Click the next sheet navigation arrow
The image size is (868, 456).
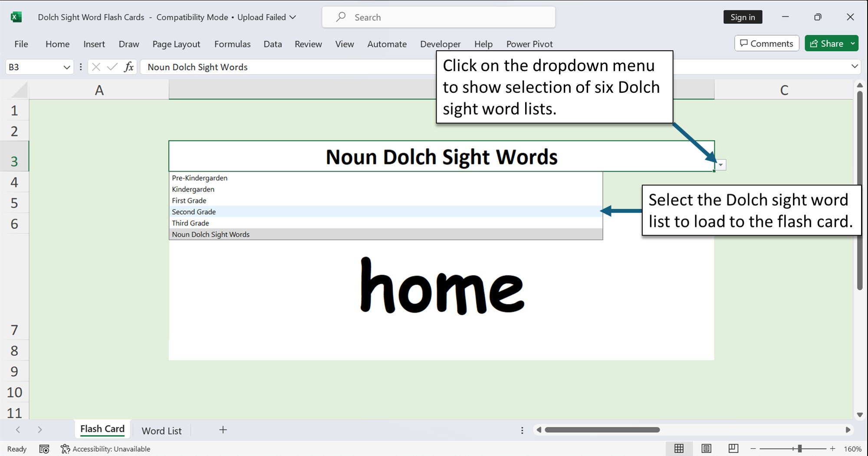tap(39, 430)
